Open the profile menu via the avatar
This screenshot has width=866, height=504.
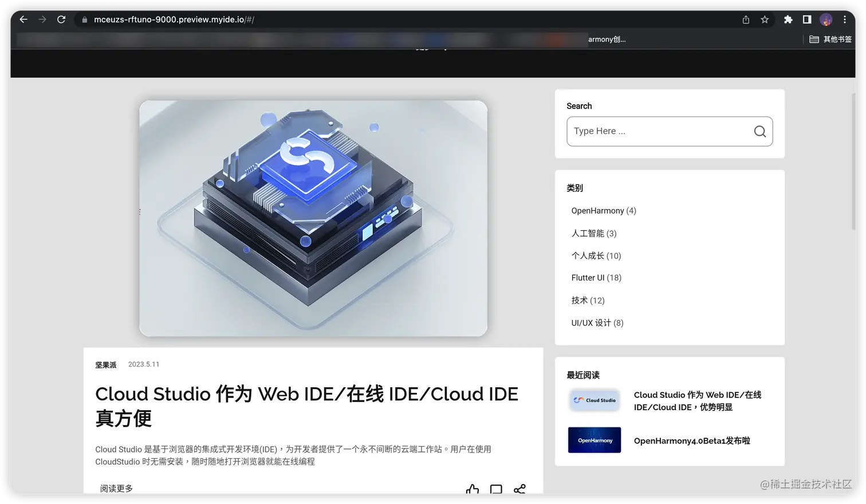pos(826,19)
